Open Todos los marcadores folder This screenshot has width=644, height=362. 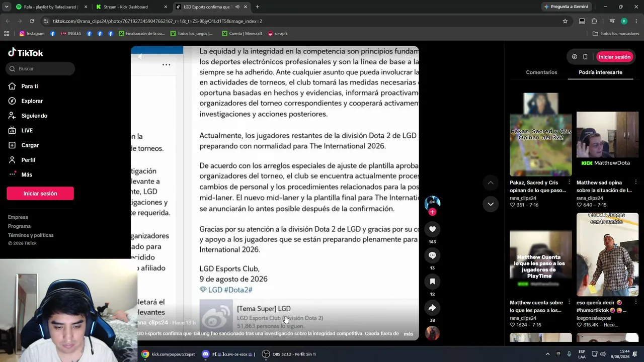pyautogui.click(x=616, y=34)
